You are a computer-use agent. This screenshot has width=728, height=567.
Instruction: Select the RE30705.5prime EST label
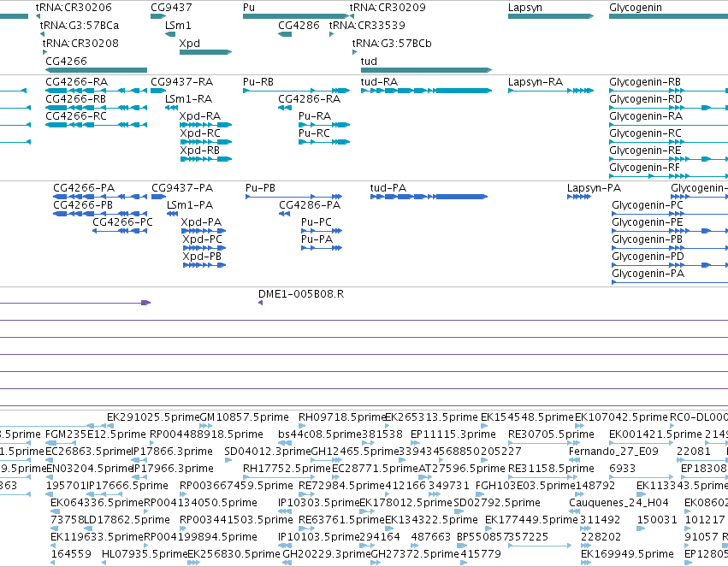coord(551,434)
